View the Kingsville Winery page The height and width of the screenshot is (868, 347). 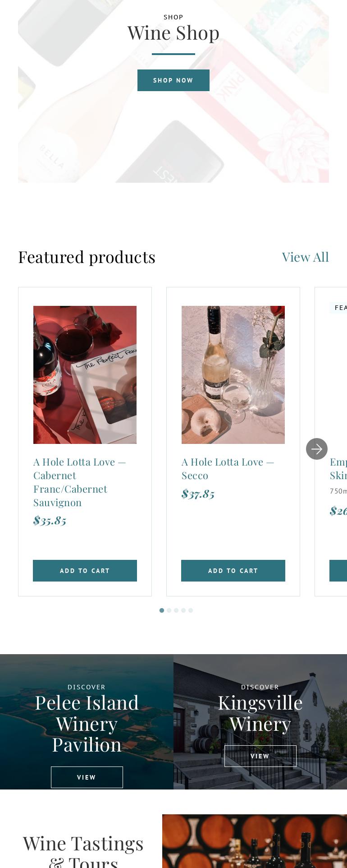[260, 756]
